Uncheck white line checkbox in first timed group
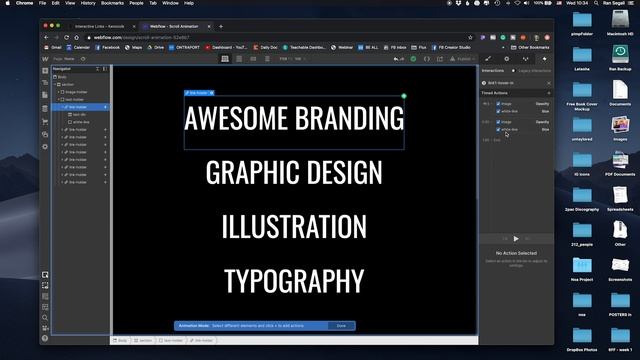The height and width of the screenshot is (360, 640). (x=498, y=111)
